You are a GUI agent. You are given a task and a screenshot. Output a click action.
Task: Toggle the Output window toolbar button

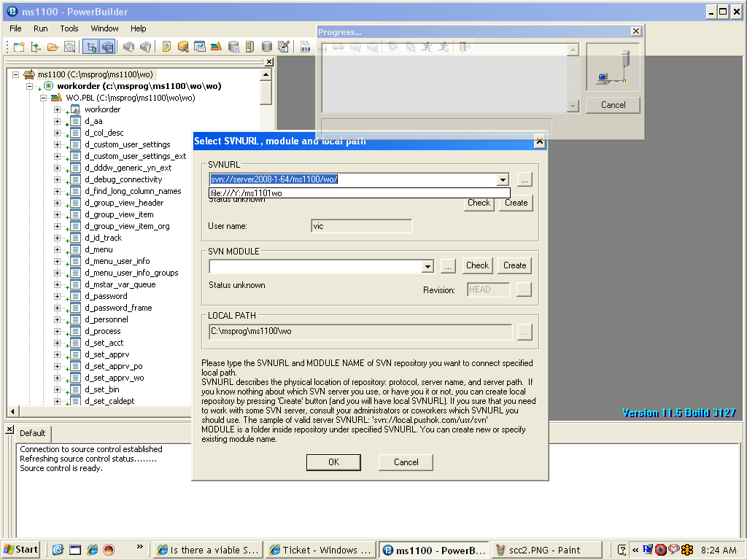[x=108, y=47]
